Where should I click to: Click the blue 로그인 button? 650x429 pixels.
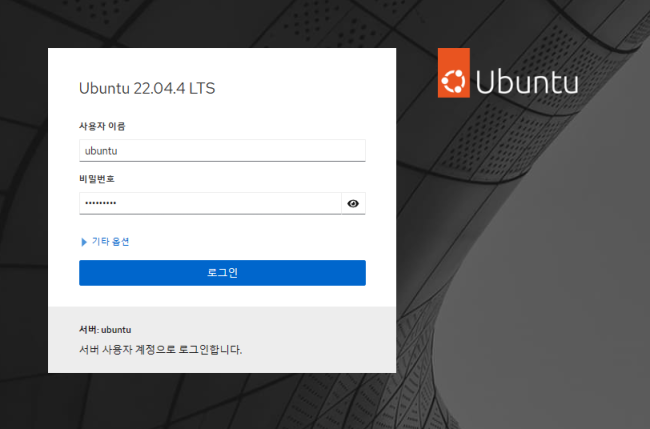(x=222, y=273)
